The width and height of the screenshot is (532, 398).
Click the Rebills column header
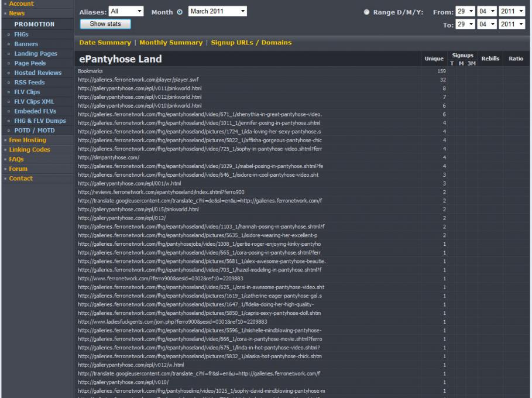(490, 59)
